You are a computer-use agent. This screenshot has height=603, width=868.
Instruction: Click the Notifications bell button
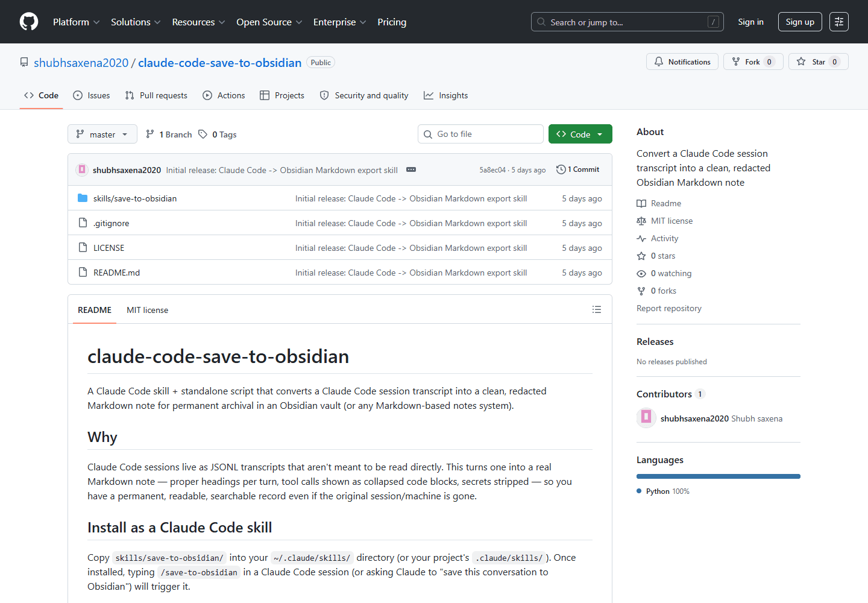pyautogui.click(x=682, y=62)
